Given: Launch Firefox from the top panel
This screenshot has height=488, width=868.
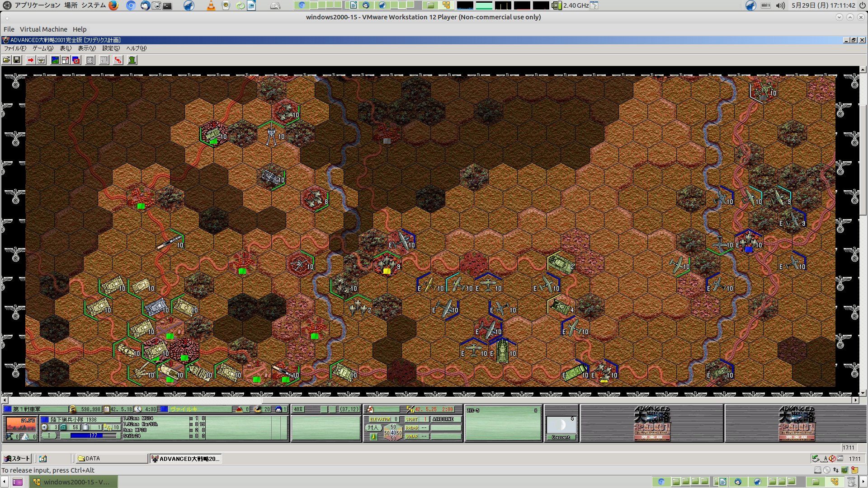Looking at the screenshot, I should pyautogui.click(x=113, y=5).
